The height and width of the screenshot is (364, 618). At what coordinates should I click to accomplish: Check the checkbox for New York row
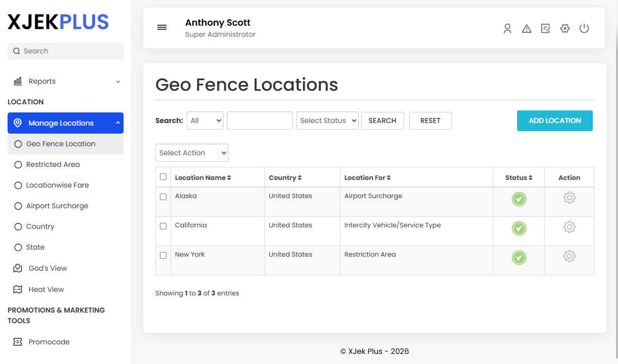(163, 255)
